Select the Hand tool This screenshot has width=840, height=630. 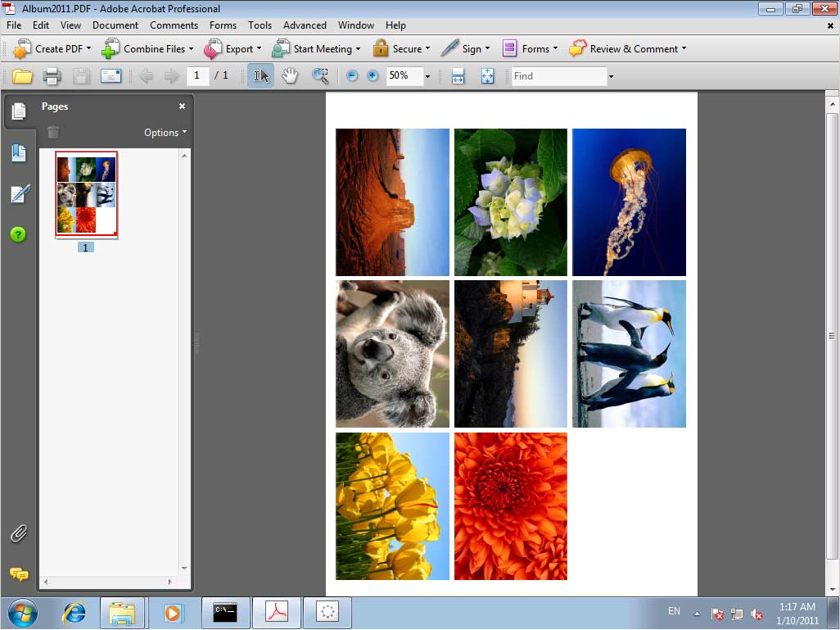point(289,75)
